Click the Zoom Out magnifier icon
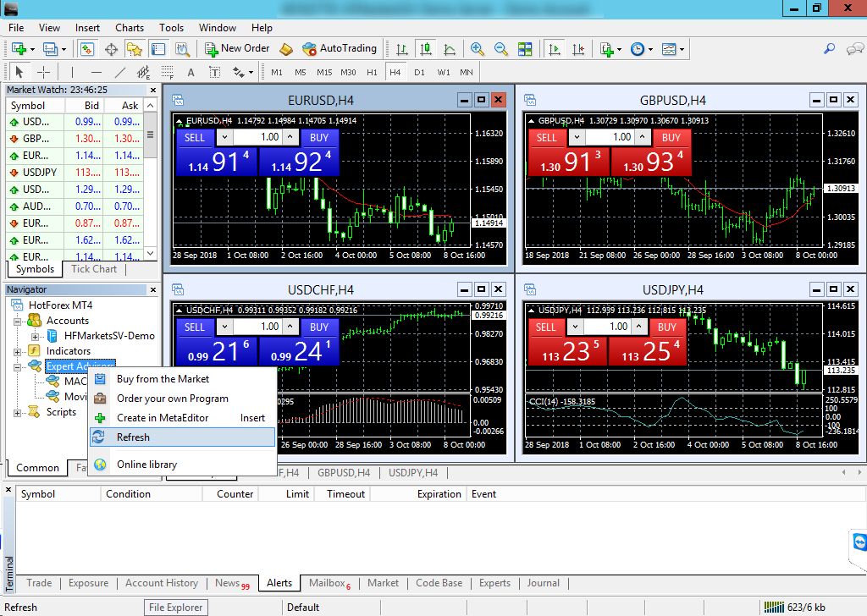 click(501, 49)
